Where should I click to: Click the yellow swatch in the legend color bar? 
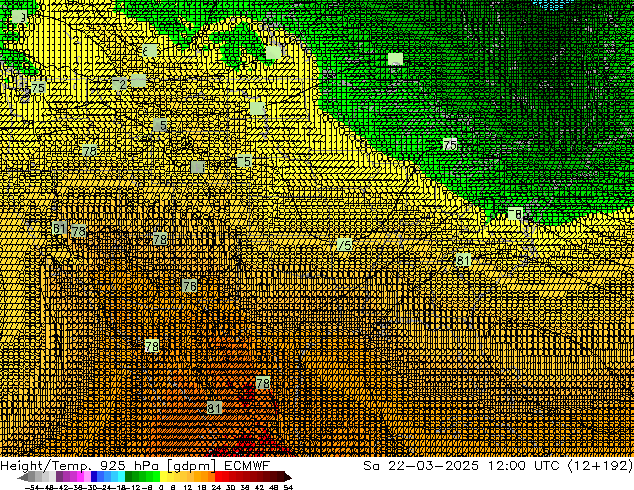tap(163, 477)
